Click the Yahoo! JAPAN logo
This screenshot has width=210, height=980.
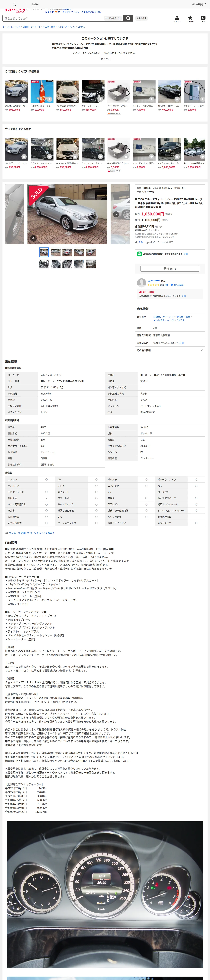click(x=15, y=10)
